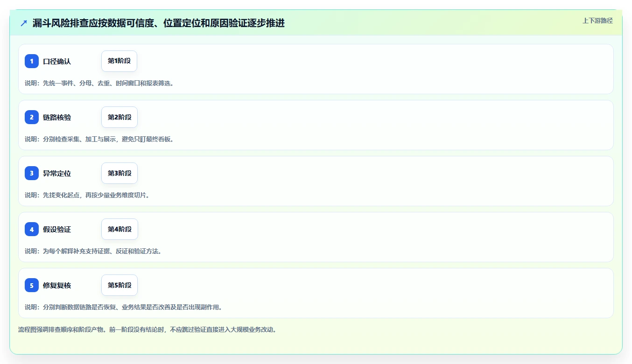The image size is (632, 364).
Task: Click the step number 5 badge
Action: pos(32,285)
